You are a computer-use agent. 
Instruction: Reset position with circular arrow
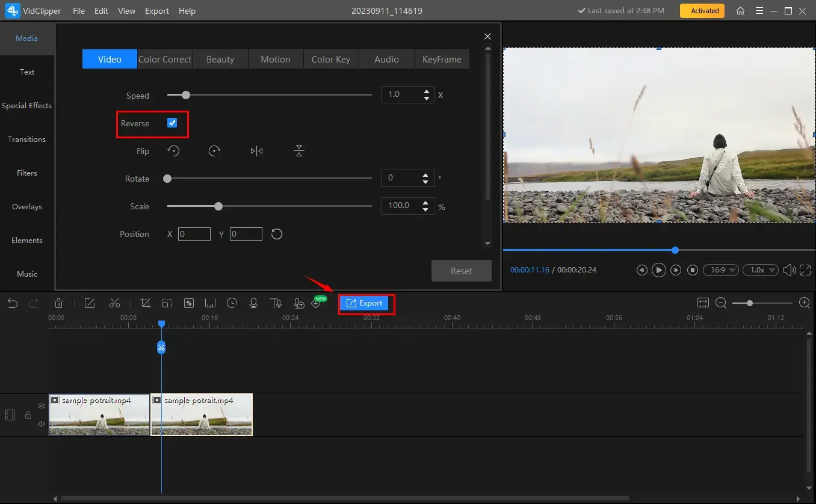pyautogui.click(x=277, y=234)
